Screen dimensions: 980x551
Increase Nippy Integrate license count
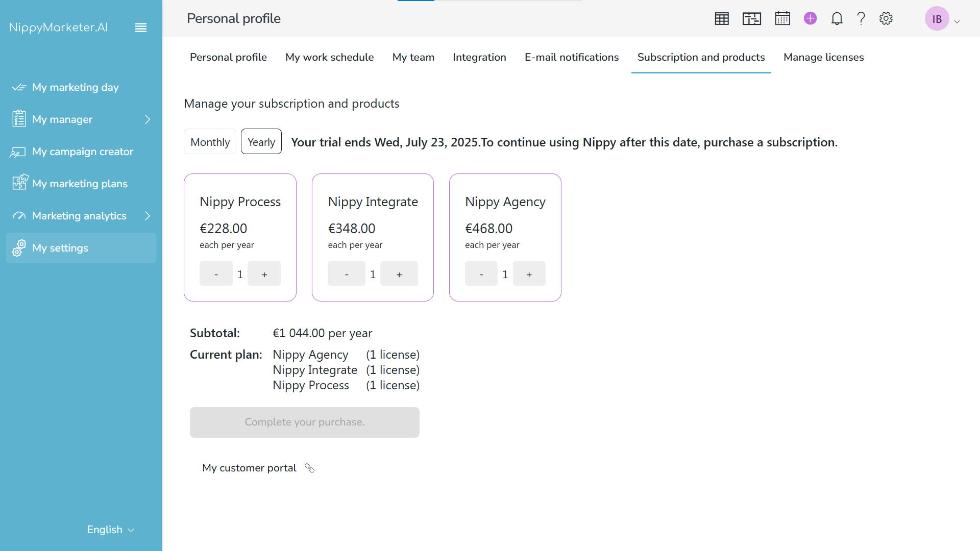point(399,274)
